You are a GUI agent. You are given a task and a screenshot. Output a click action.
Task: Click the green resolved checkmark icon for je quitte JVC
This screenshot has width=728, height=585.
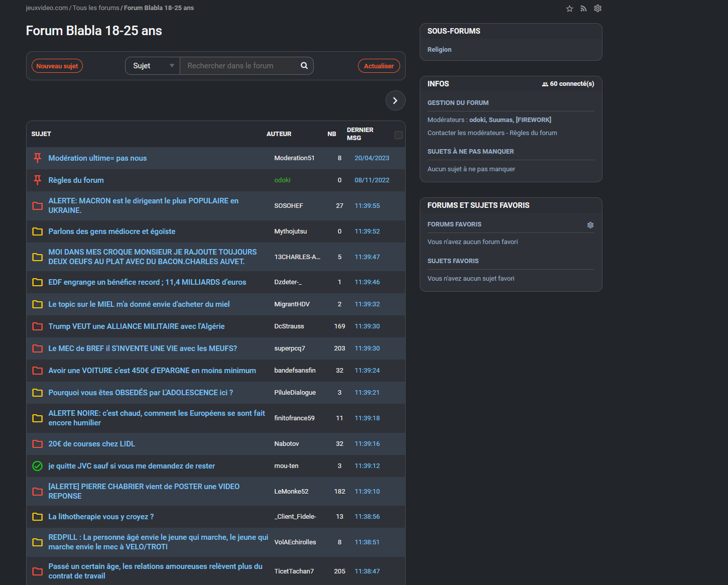point(37,466)
